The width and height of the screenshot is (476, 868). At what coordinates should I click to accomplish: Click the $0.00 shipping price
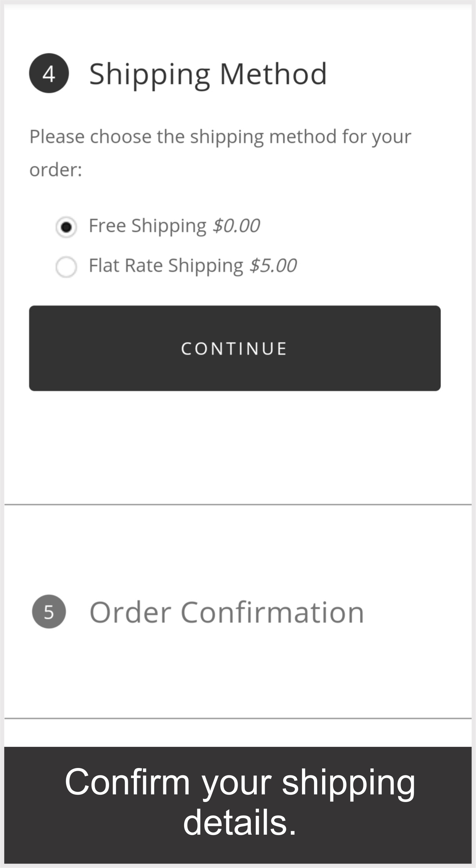tap(236, 226)
